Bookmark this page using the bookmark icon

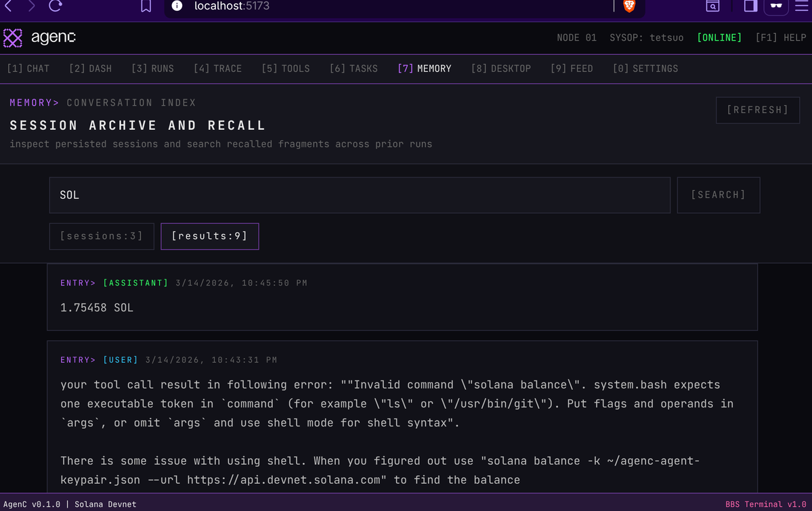(x=146, y=6)
